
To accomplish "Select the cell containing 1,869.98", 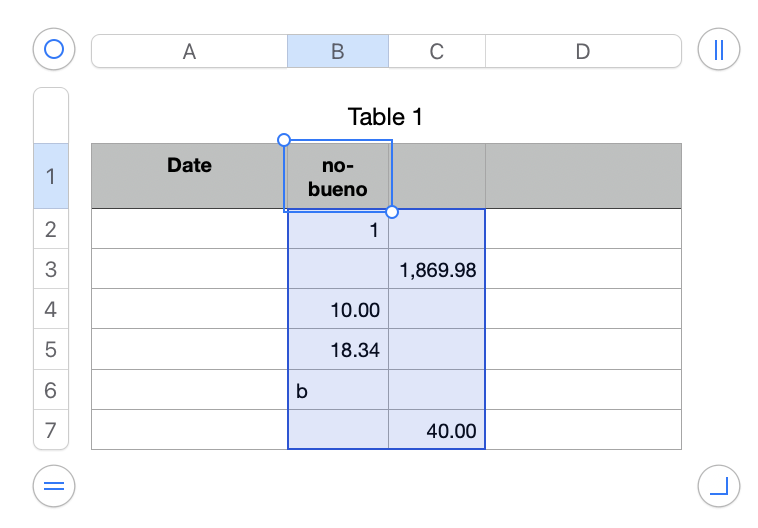I will pyautogui.click(x=437, y=270).
